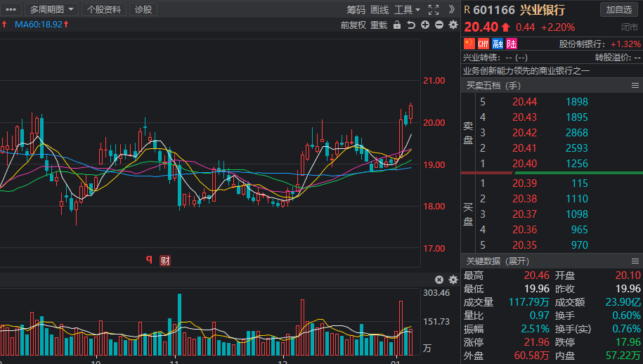
Task: Expand the 关键数据 (展开) section
Action: (498, 261)
